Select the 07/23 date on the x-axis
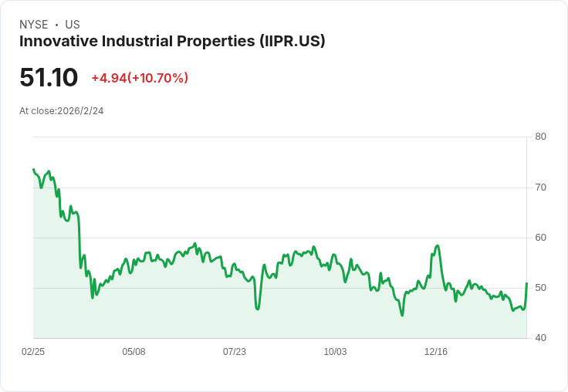 [x=235, y=351]
